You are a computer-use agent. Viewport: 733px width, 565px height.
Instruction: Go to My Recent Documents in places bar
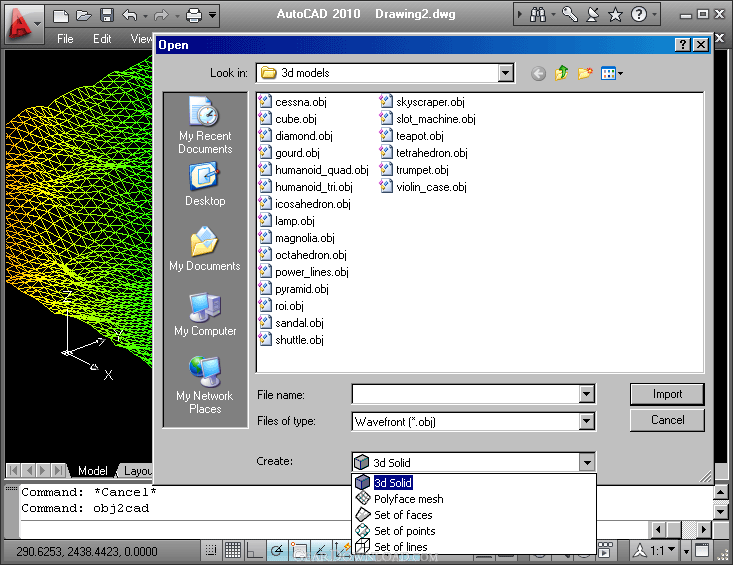[205, 125]
